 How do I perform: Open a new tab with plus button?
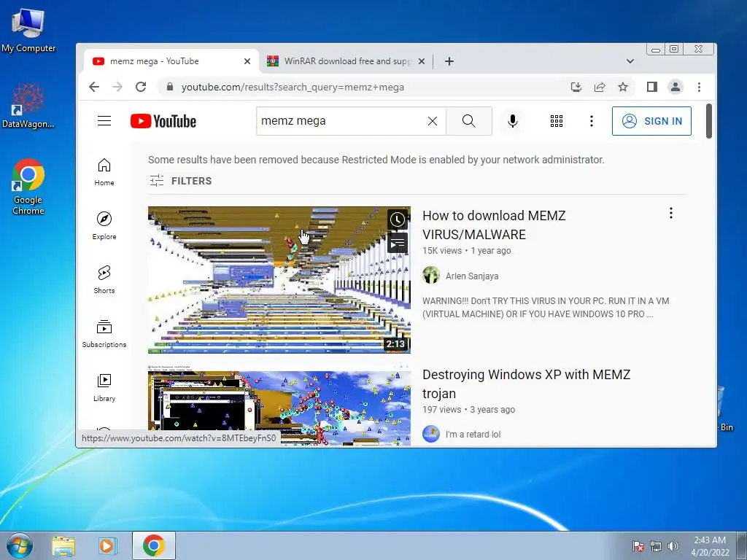(x=449, y=61)
